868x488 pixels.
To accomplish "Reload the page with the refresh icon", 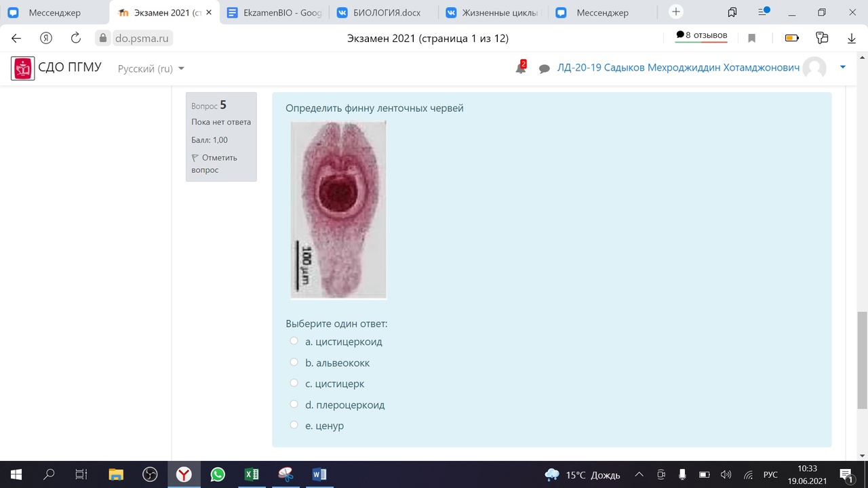I will [76, 39].
